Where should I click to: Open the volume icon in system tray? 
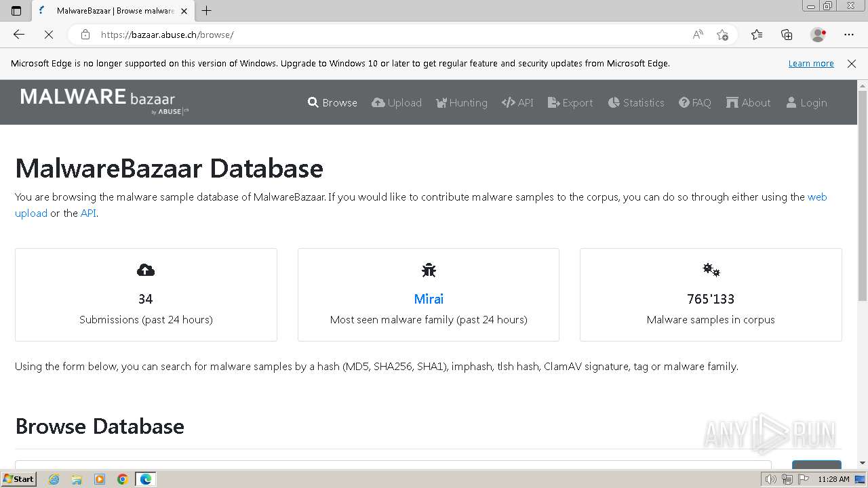coord(770,479)
